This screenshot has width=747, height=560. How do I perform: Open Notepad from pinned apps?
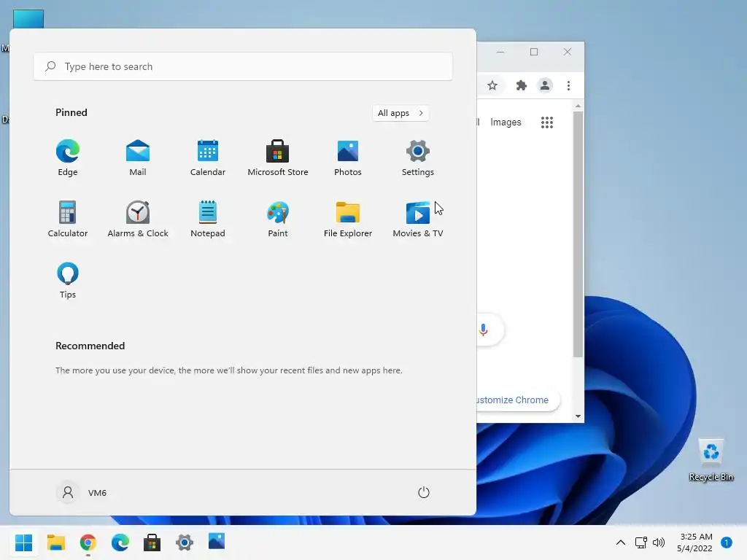pos(208,219)
